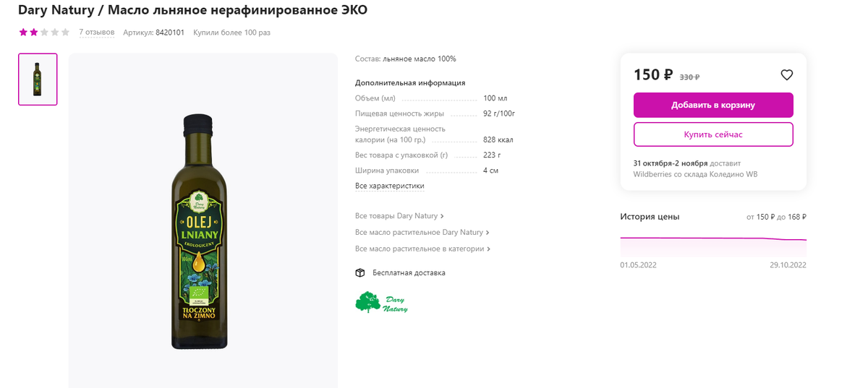The image size is (868, 388).
Task: Click the free delivery box icon
Action: pos(360,272)
